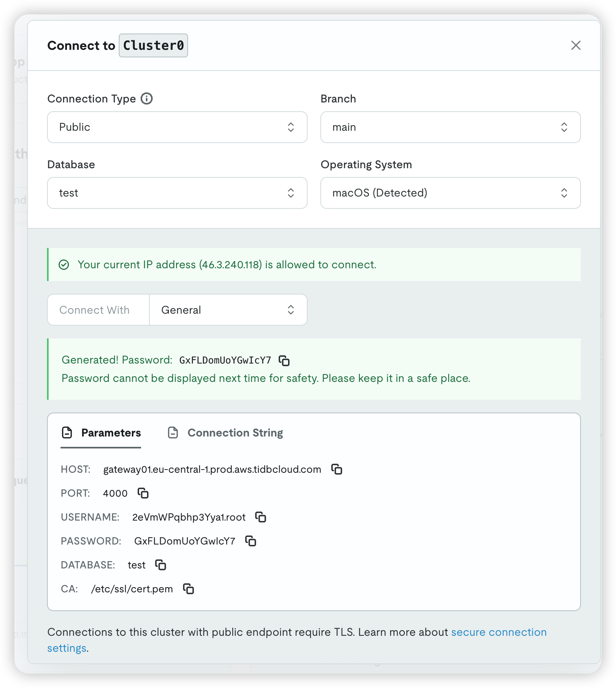Screen dimensions: 616x688
Task: Copy the DATABASE name test
Action: click(161, 565)
